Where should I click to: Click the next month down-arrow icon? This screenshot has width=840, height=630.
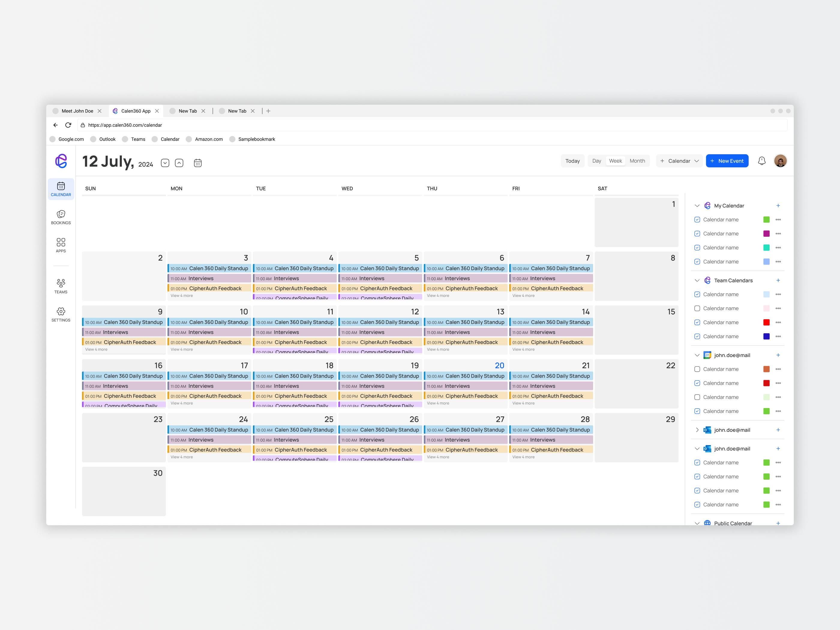pyautogui.click(x=165, y=163)
